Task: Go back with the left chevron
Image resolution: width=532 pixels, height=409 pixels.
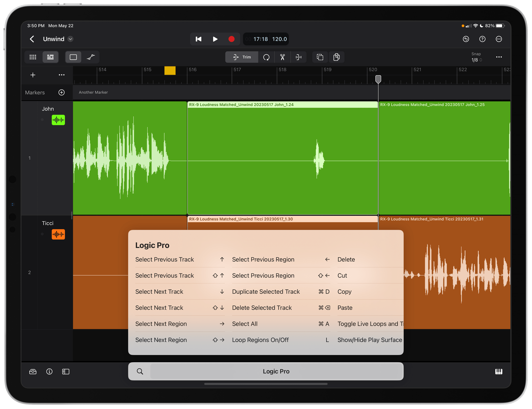Action: (32, 39)
